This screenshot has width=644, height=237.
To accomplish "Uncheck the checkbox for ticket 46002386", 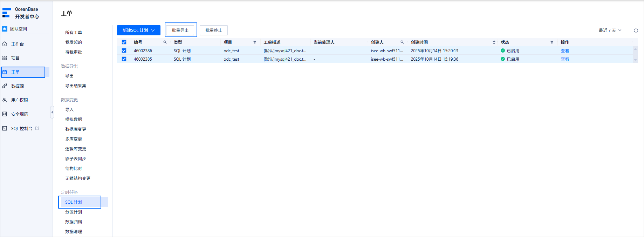I will [x=124, y=50].
